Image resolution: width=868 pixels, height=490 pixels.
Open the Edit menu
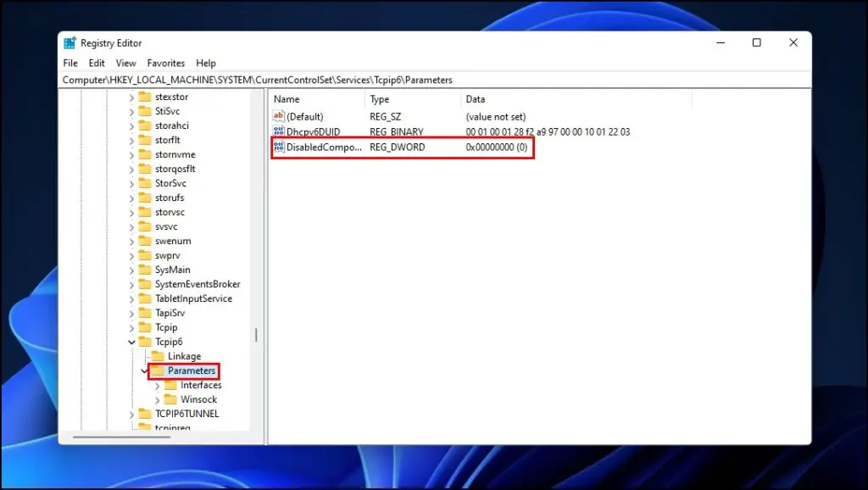[97, 63]
